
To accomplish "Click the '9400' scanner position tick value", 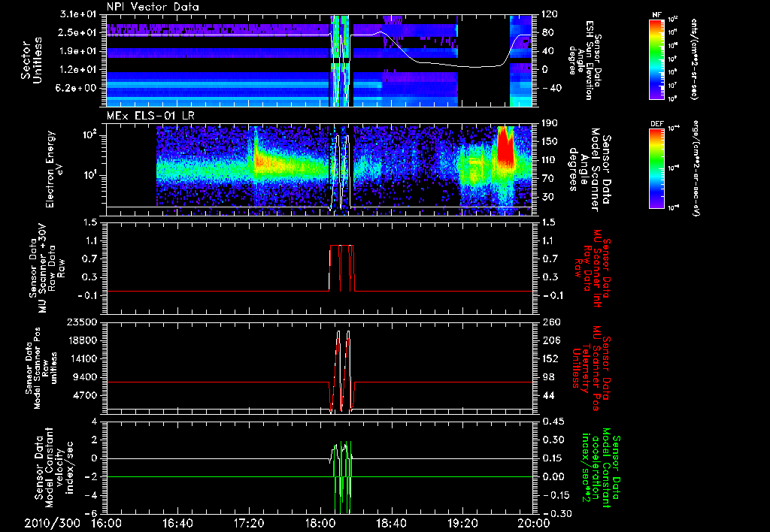I will coord(86,377).
